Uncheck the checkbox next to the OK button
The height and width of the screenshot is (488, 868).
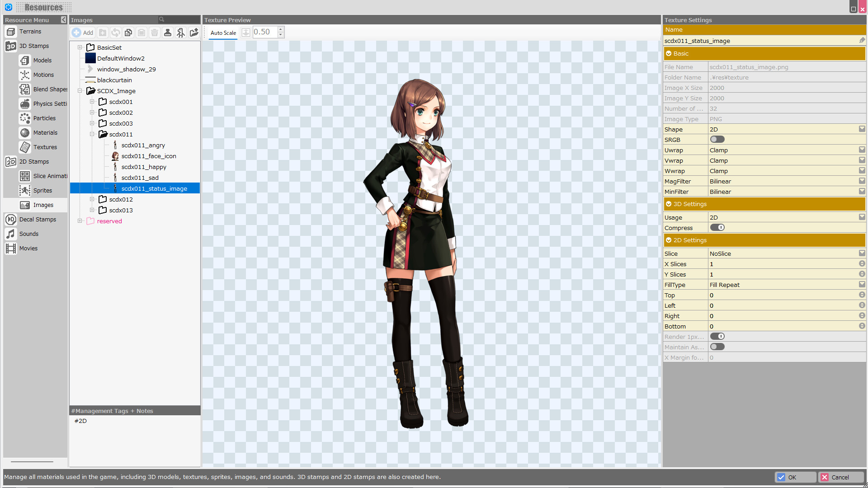click(x=782, y=477)
